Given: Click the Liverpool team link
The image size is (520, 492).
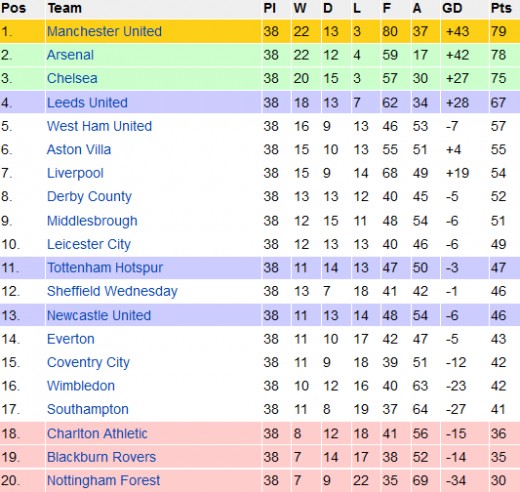Looking at the screenshot, I should 75,173.
